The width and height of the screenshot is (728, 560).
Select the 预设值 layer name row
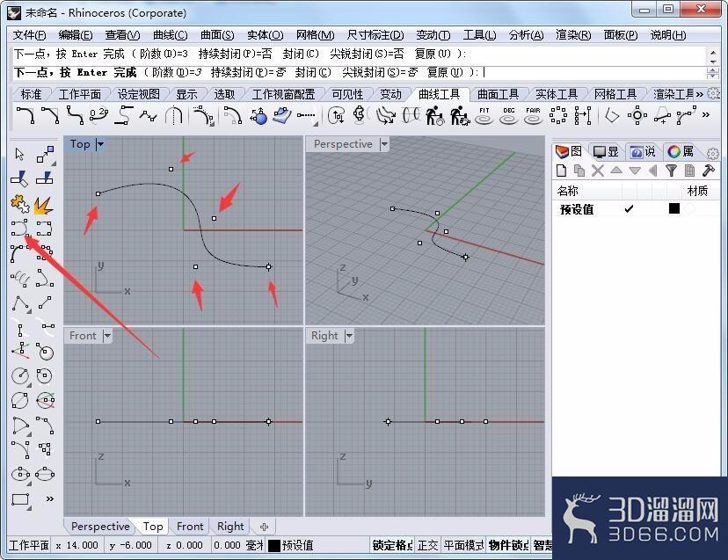[x=576, y=209]
